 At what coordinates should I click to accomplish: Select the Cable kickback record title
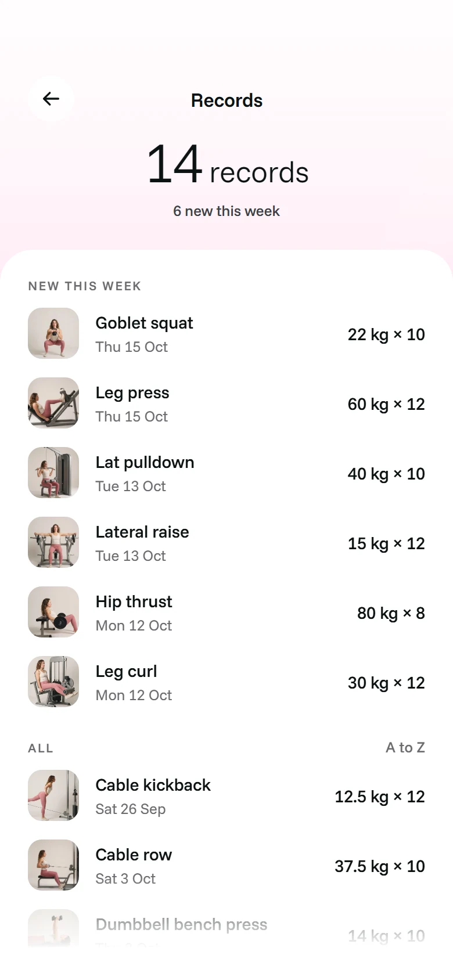pos(153,785)
